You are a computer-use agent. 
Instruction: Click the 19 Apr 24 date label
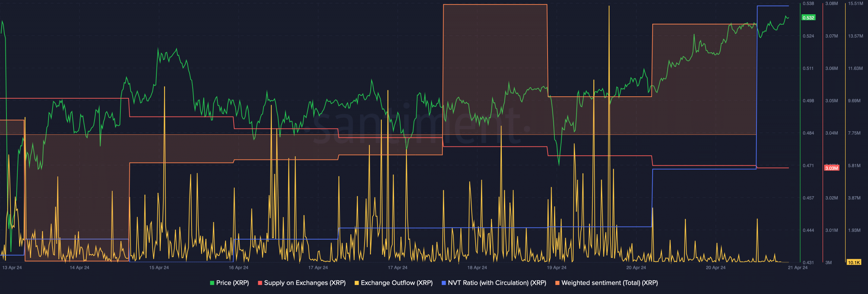click(557, 268)
